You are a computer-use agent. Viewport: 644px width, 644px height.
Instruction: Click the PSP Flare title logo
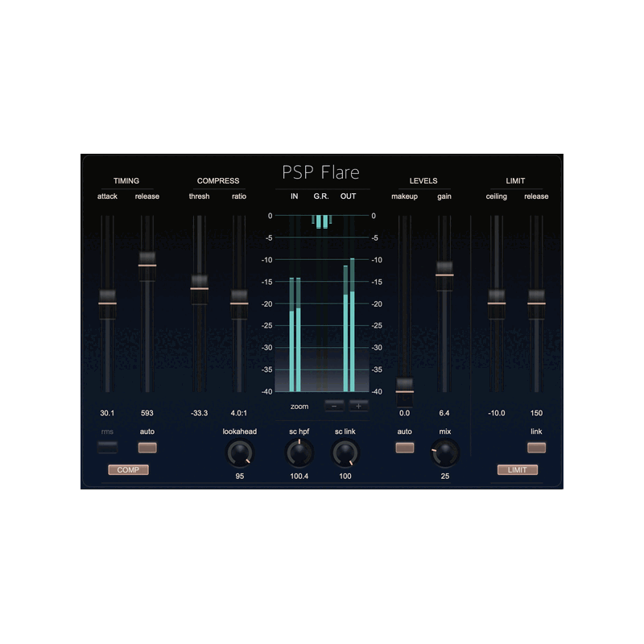coord(320,172)
